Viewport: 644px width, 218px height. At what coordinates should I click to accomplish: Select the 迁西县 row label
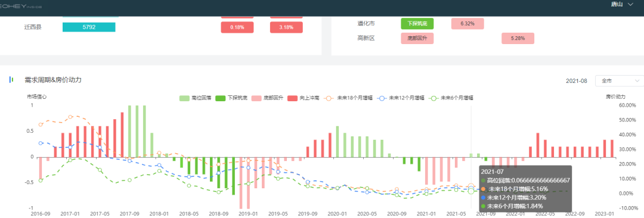click(33, 27)
